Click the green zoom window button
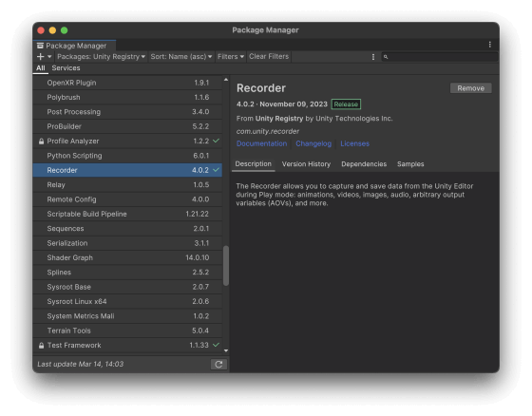 pyautogui.click(x=65, y=30)
